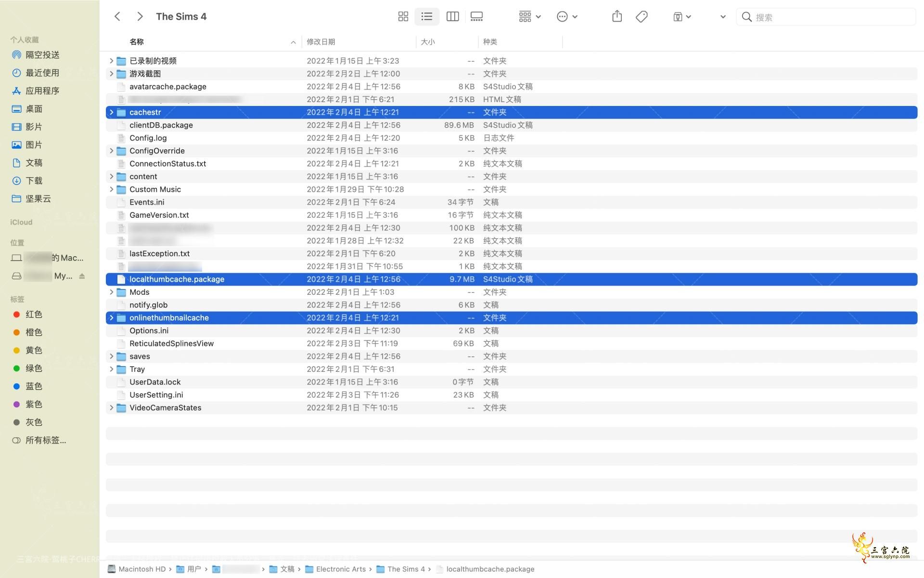Expand the VideoCameraStates folder
This screenshot has height=578, width=924.
(111, 407)
